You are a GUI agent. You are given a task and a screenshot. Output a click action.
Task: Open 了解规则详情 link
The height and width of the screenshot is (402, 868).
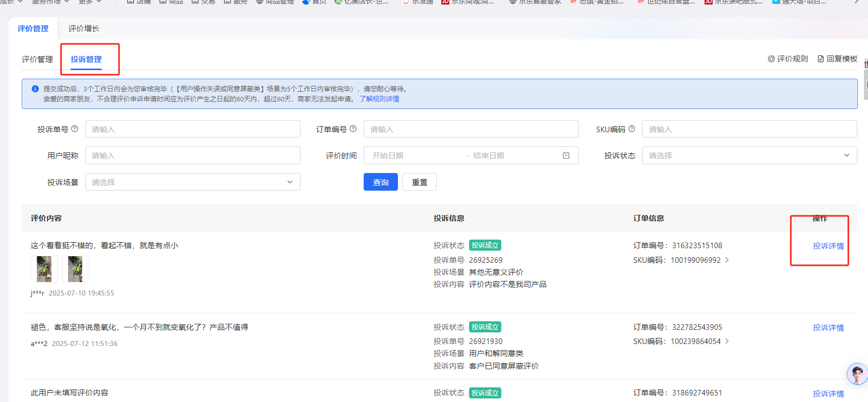(x=379, y=99)
